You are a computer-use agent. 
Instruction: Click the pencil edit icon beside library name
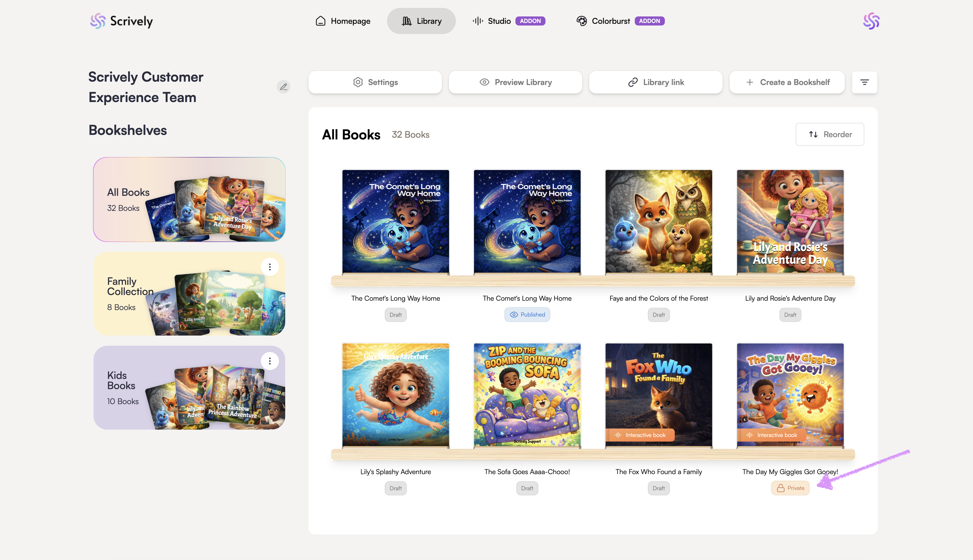click(284, 87)
